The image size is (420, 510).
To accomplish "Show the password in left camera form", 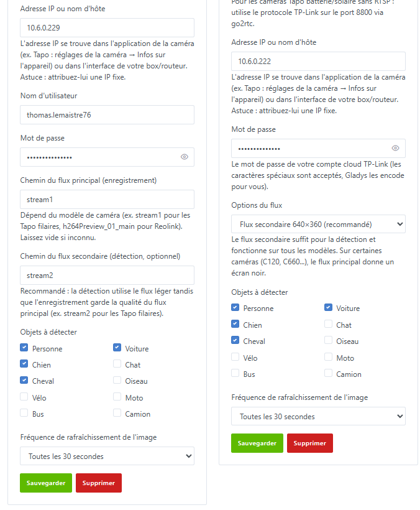I will [x=184, y=157].
